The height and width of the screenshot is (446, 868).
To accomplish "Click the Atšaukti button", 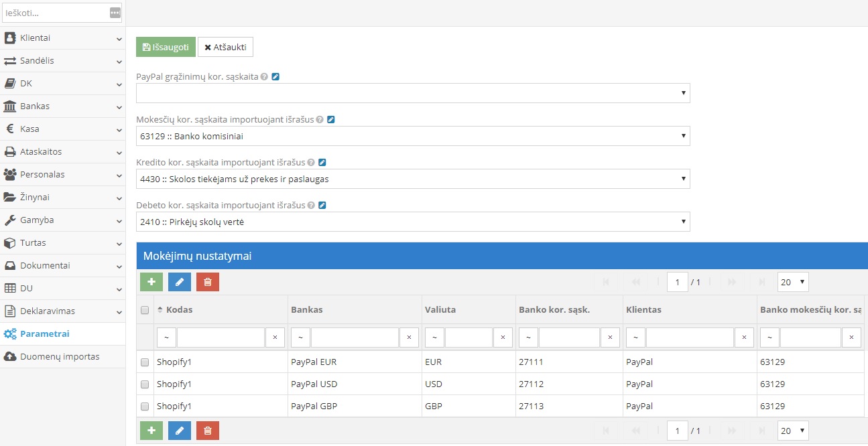I will 225,47.
